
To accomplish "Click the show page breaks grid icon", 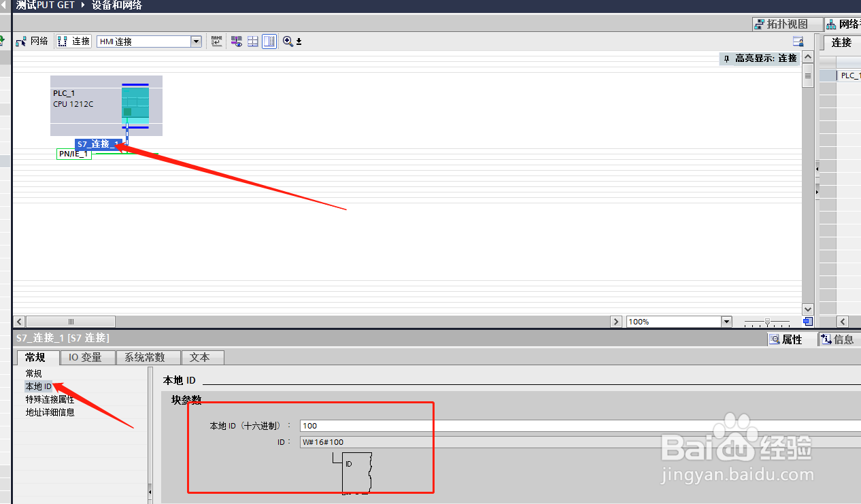I will (252, 41).
